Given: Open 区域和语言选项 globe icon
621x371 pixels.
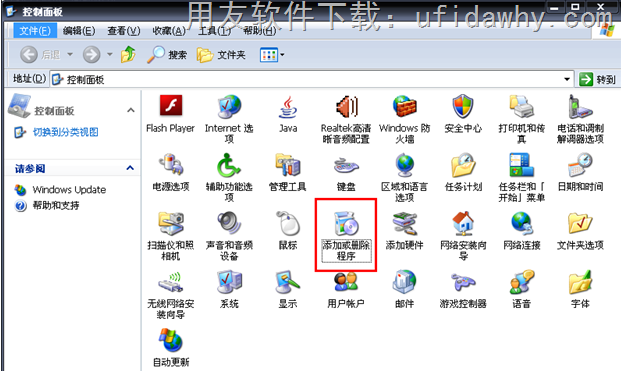Looking at the screenshot, I should [405, 165].
